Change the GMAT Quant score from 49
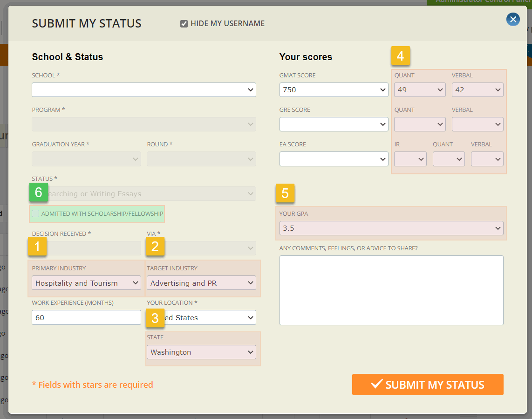Image resolution: width=532 pixels, height=419 pixels. point(420,89)
